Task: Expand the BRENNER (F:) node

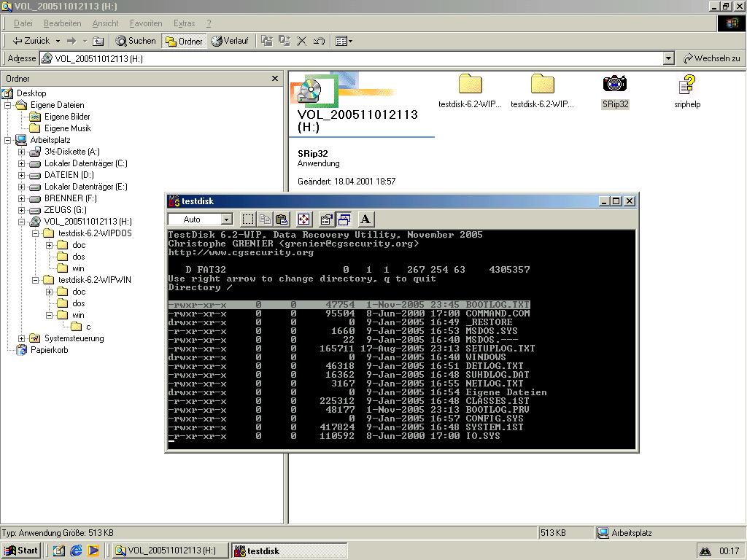Action: 21,198
